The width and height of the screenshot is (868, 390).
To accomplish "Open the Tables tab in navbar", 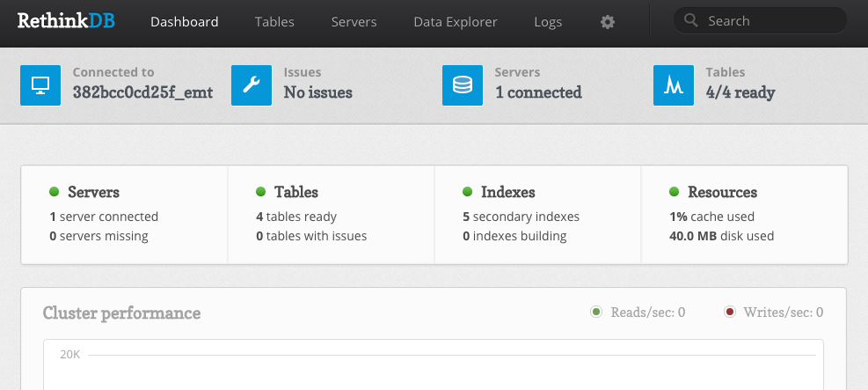I will (x=274, y=22).
